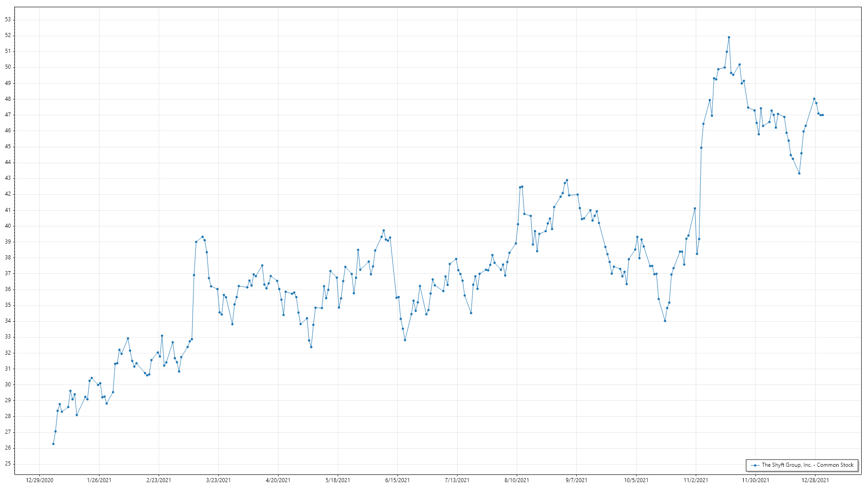
Task: Select the 3/23/2021 date tick label
Action: [218, 480]
